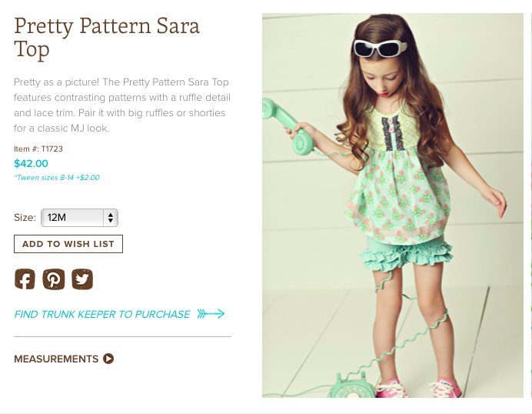Click the product description paragraph
The width and height of the screenshot is (532, 414).
[x=122, y=105]
